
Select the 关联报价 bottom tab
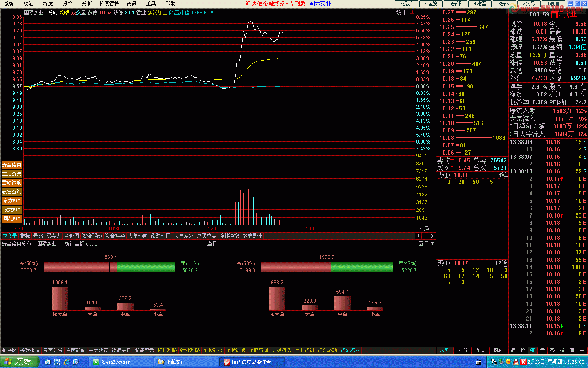30,350
